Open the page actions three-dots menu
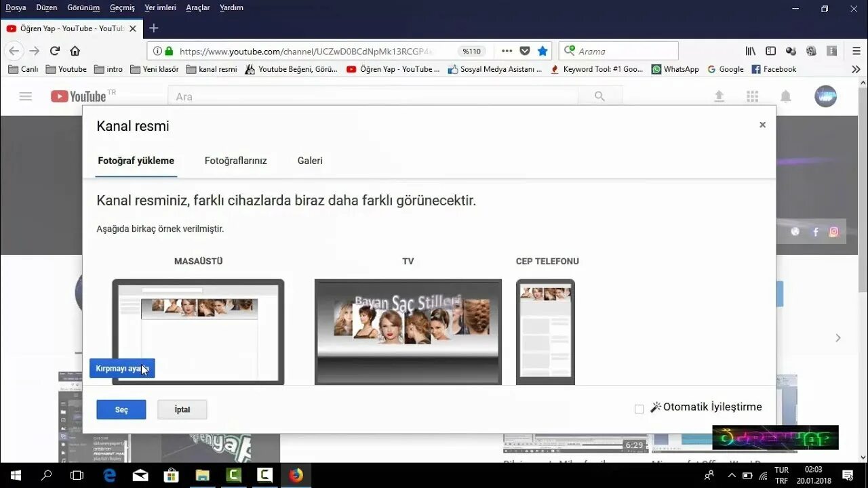This screenshot has height=488, width=868. click(507, 51)
